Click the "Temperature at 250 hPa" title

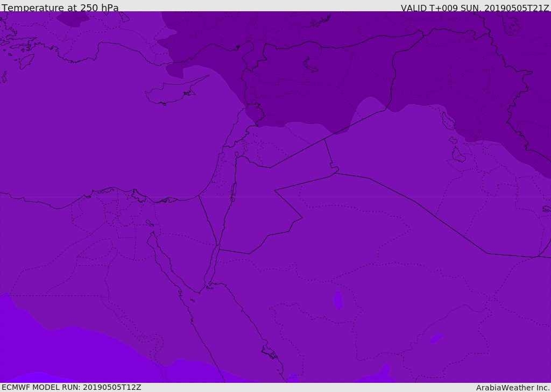pyautogui.click(x=60, y=8)
